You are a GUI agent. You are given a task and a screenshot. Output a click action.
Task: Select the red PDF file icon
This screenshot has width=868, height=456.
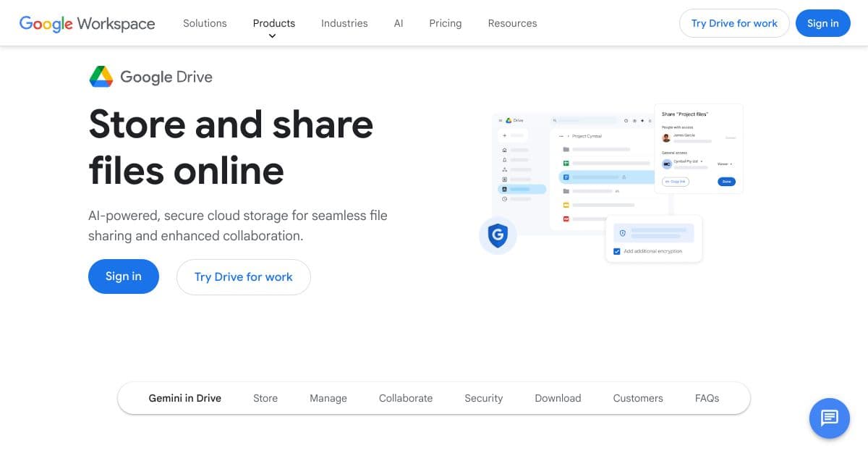(565, 219)
